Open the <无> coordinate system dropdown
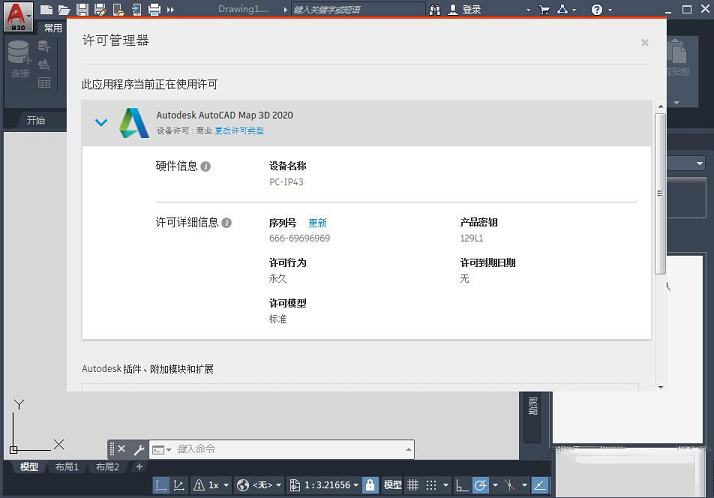The image size is (714, 498). pyautogui.click(x=279, y=486)
